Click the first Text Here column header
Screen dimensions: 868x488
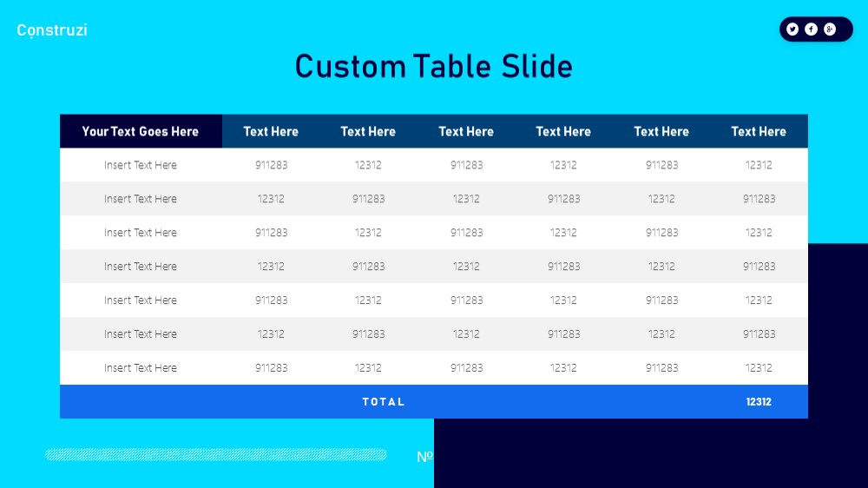tap(271, 131)
